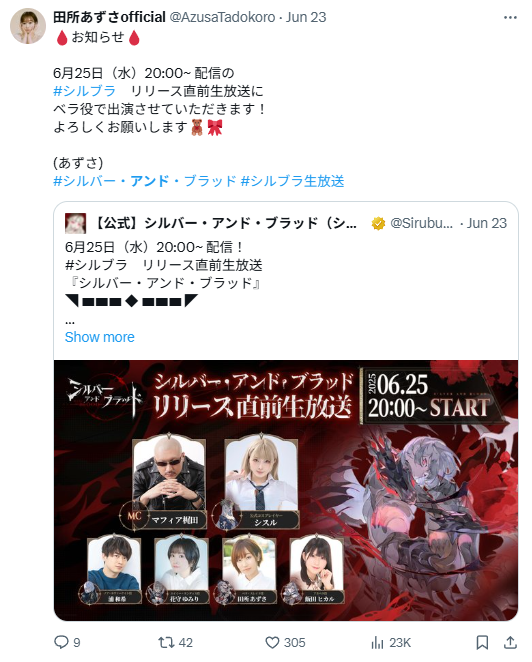Click the gold verified badge

click(x=378, y=223)
